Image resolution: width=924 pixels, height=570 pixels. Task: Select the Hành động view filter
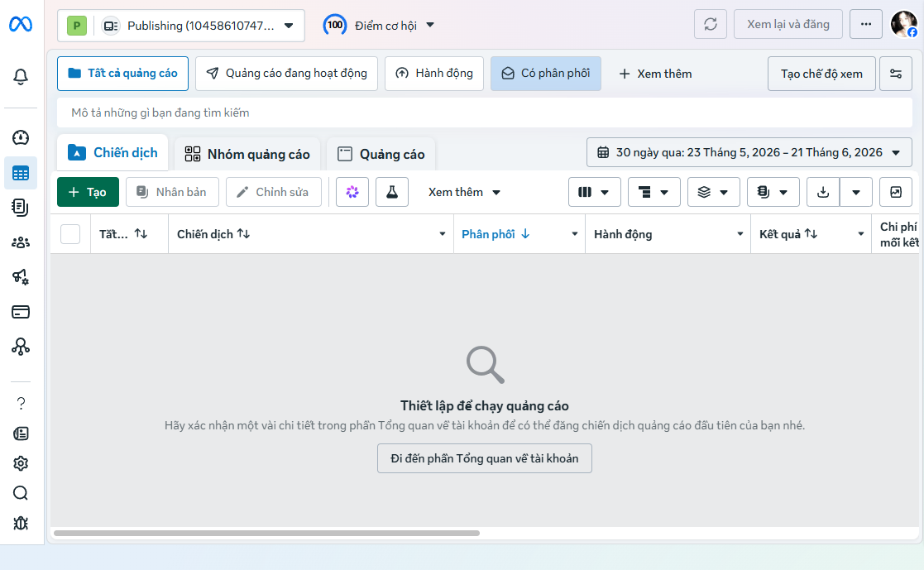(434, 74)
